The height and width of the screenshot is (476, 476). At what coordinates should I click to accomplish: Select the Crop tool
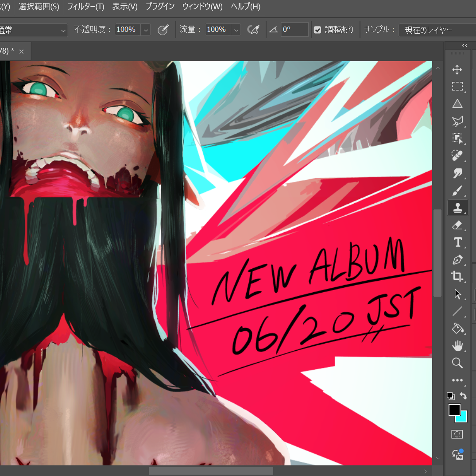click(457, 277)
